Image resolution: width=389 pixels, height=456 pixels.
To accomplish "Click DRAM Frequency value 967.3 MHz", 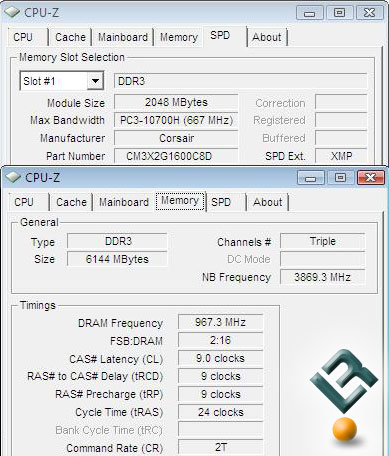I will [220, 322].
